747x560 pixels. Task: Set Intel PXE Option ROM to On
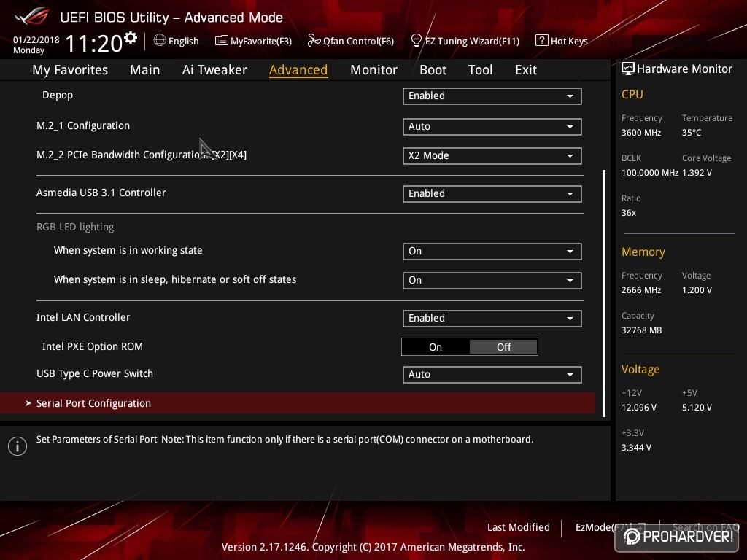(436, 347)
